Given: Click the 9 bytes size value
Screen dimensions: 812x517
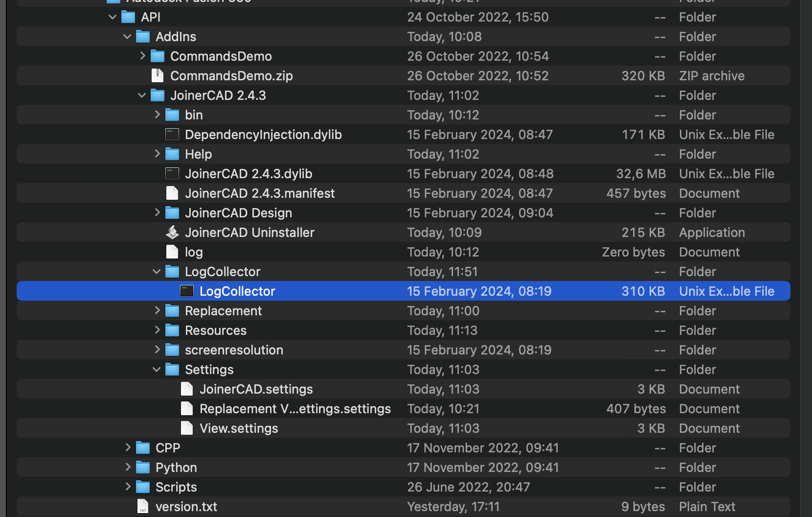Looking at the screenshot, I should pos(643,507).
